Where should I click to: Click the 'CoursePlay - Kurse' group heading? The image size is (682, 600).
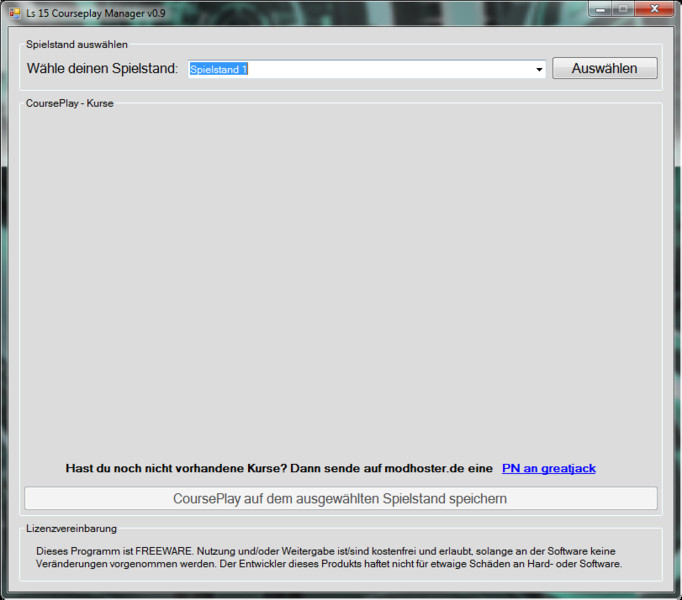pyautogui.click(x=70, y=103)
